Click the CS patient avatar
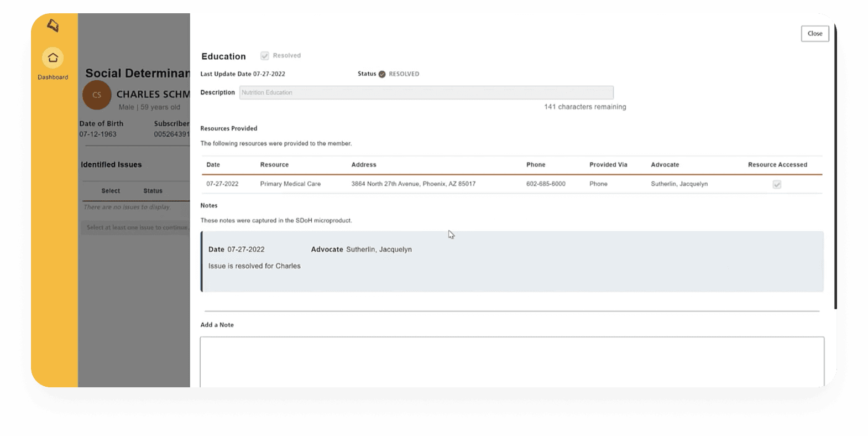This screenshot has height=436, width=868. pyautogui.click(x=97, y=95)
